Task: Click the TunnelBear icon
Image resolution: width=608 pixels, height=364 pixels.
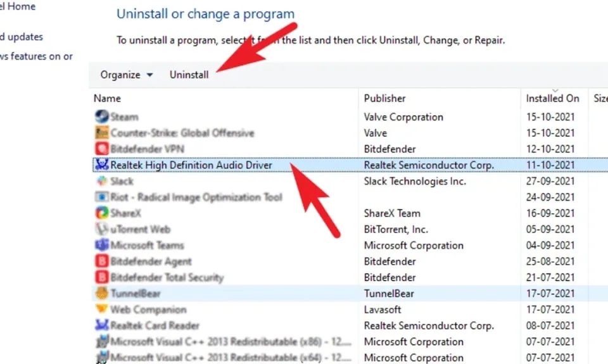Action: (101, 294)
